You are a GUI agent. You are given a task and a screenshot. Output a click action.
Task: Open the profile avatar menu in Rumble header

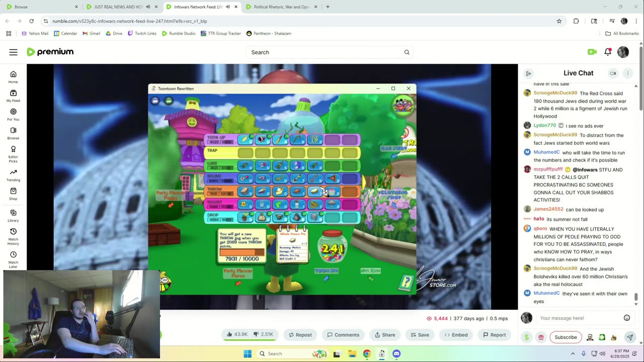coord(623,52)
